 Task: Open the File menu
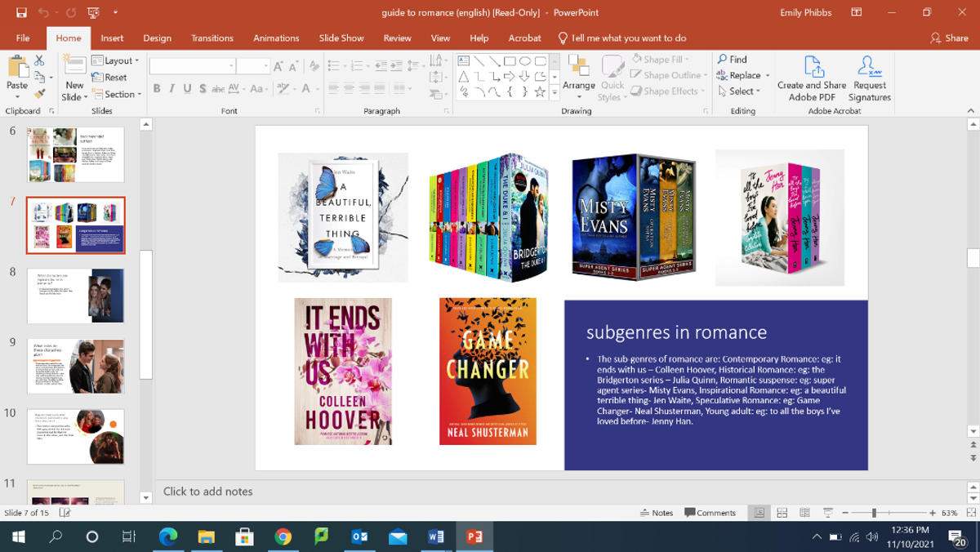[23, 38]
